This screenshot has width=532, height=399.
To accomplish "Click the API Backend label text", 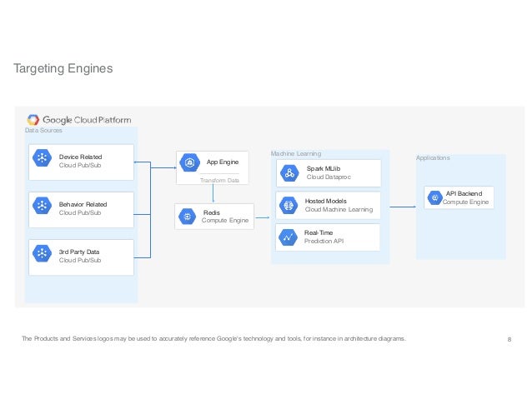I will (464, 193).
